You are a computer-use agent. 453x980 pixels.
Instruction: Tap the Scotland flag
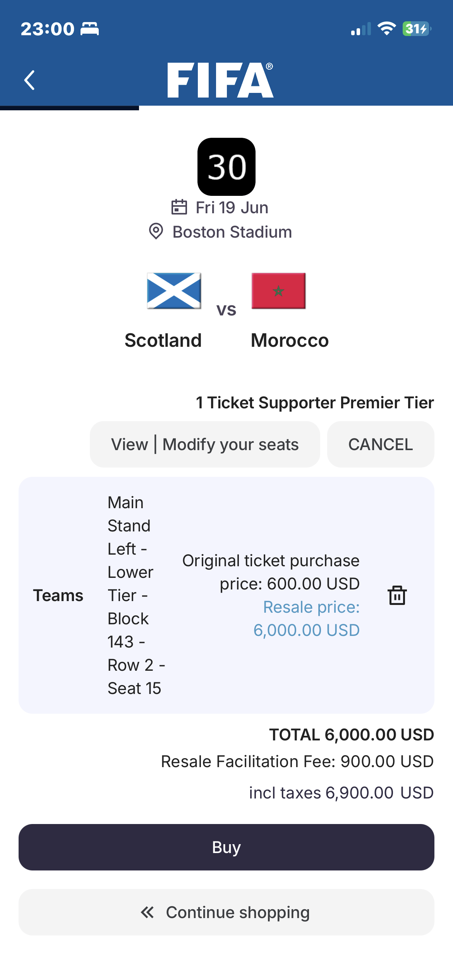(174, 291)
